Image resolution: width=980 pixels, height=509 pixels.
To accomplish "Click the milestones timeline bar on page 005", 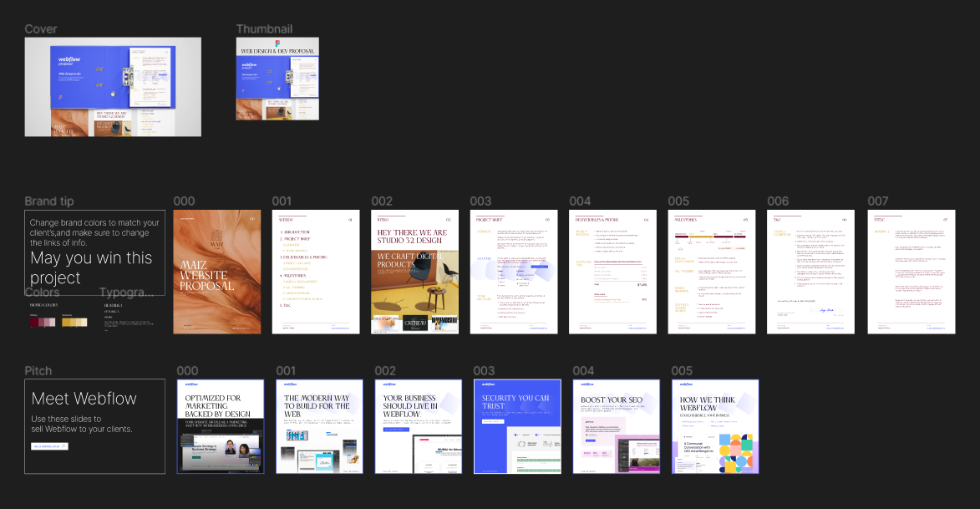I will (x=711, y=237).
